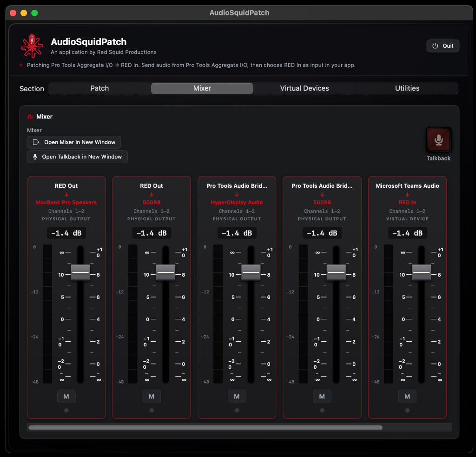Click the 'Patching Pro Tools Aggregate I/O' status message

point(191,65)
